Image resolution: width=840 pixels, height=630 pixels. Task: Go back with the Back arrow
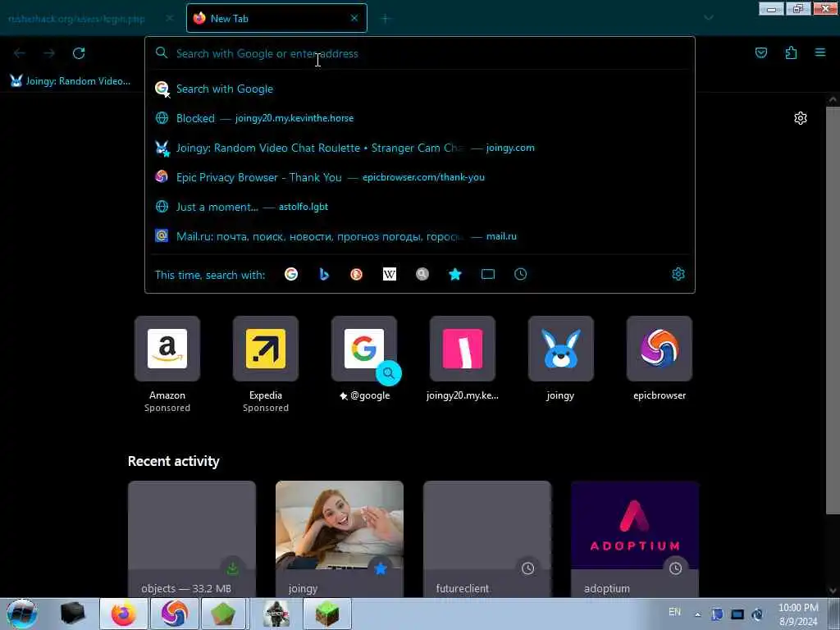tap(20, 53)
